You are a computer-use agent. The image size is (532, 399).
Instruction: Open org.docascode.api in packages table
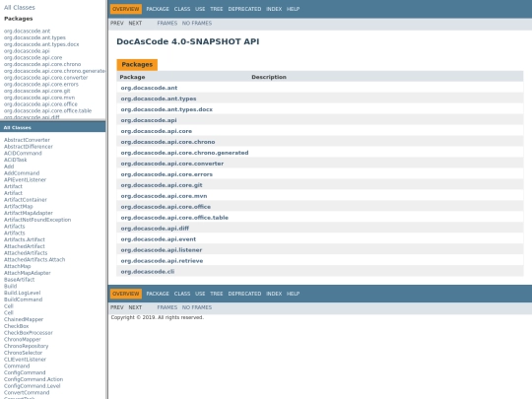click(149, 120)
